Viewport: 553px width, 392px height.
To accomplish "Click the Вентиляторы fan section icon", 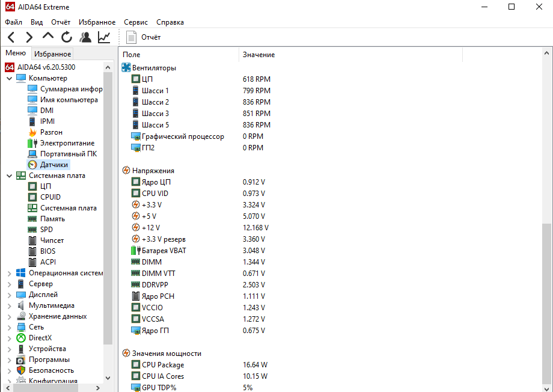I will pyautogui.click(x=126, y=68).
